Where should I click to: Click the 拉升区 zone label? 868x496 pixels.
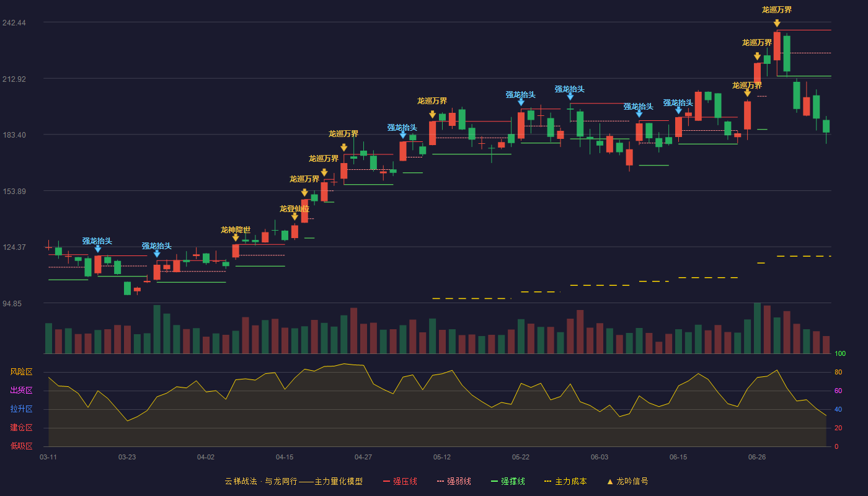tap(21, 409)
